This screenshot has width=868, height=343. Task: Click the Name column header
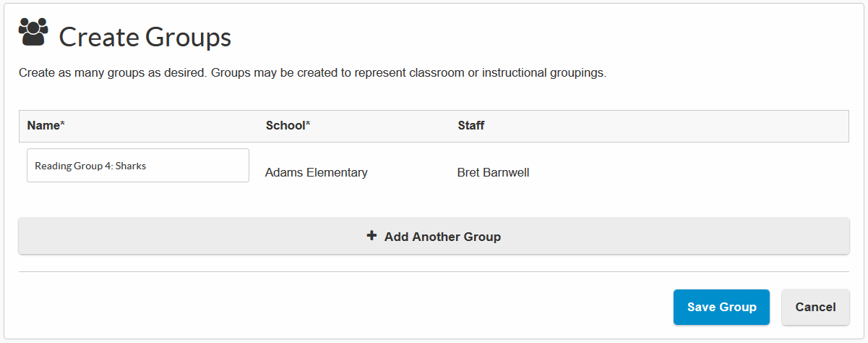43,125
